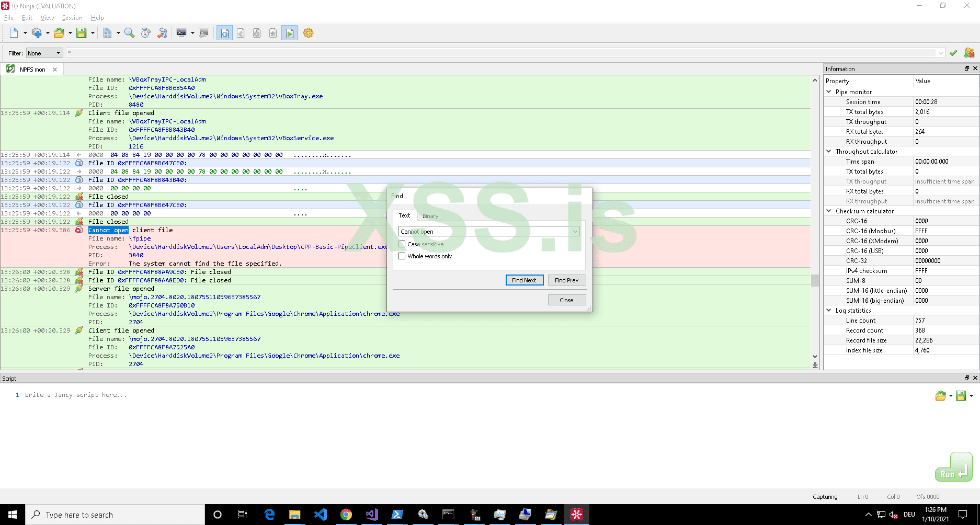Image resolution: width=980 pixels, height=525 pixels.
Task: Expand the terminal monitor dropdown arrow
Action: pos(192,33)
